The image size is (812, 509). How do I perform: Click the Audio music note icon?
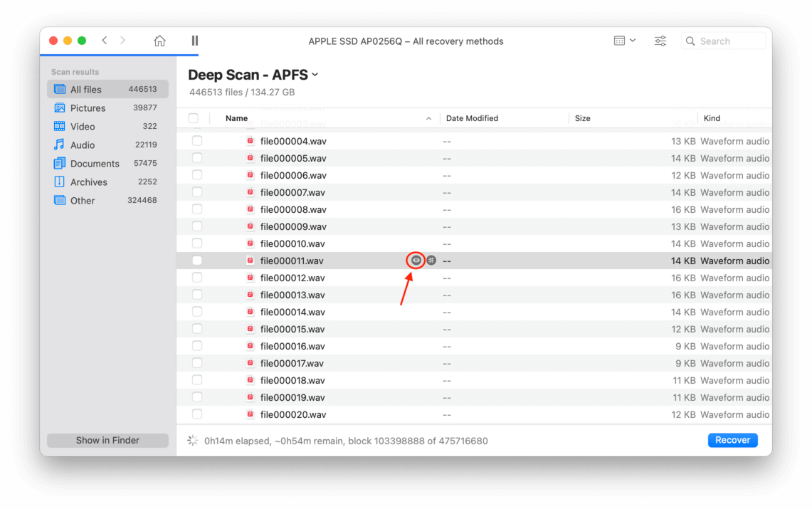[60, 145]
